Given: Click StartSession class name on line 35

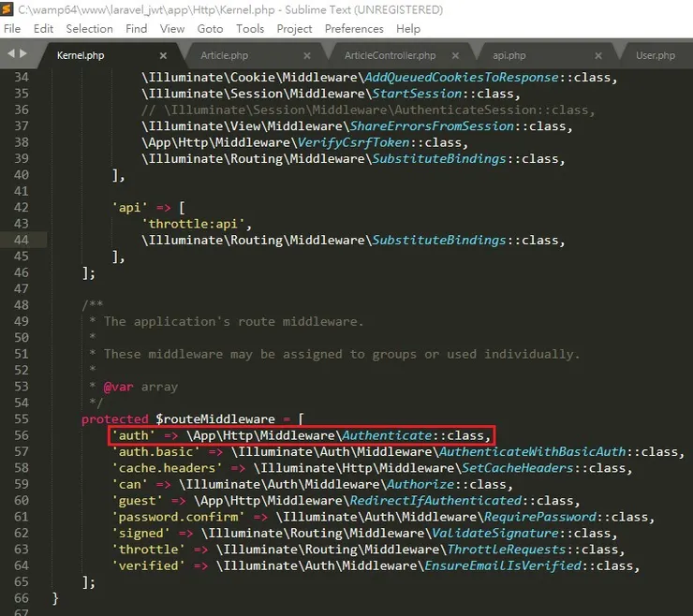Looking at the screenshot, I should 417,94.
